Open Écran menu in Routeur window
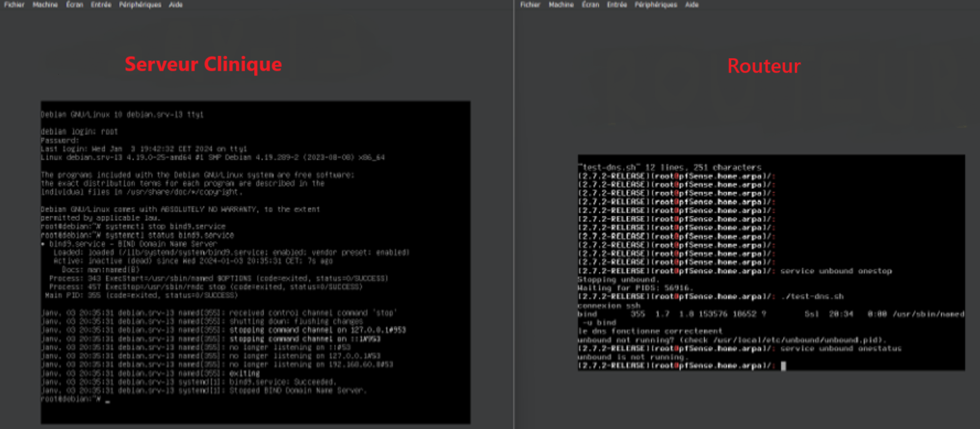Viewport: 980px width, 429px height. coord(590,5)
